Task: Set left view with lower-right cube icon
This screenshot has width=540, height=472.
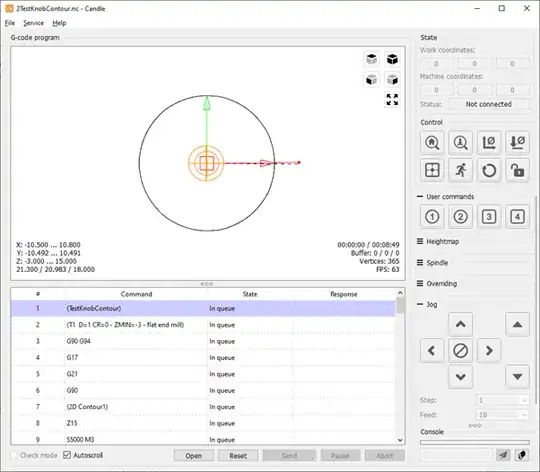Action: tap(392, 80)
